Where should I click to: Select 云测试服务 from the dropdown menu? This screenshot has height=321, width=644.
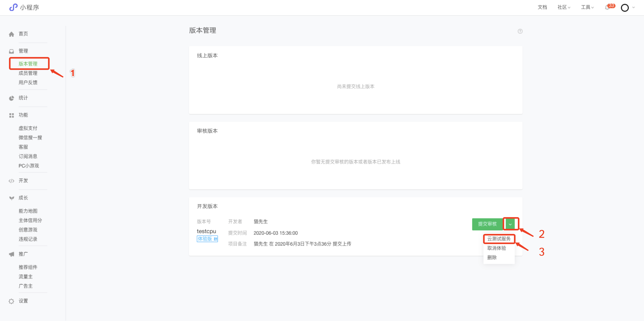click(499, 239)
